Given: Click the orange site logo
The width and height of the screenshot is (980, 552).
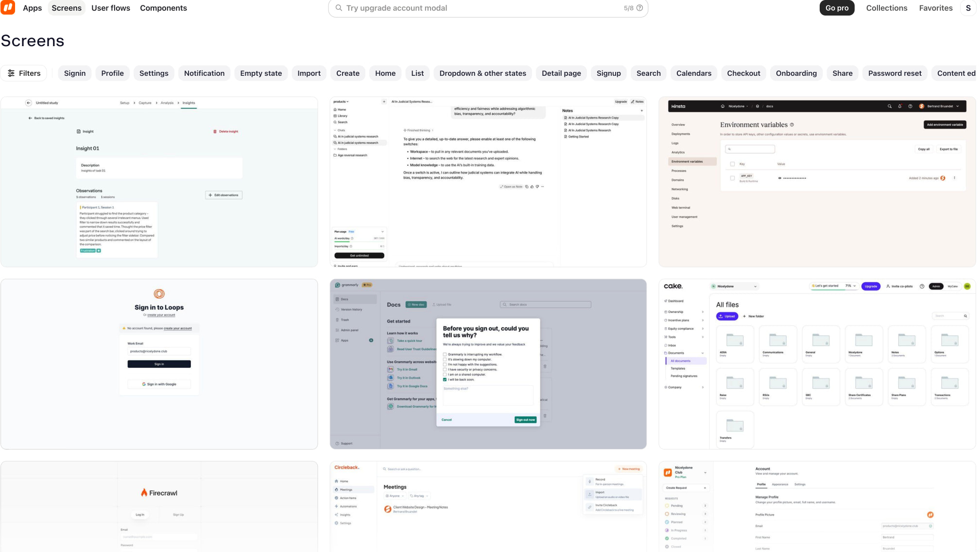Looking at the screenshot, I should pos(8,7).
